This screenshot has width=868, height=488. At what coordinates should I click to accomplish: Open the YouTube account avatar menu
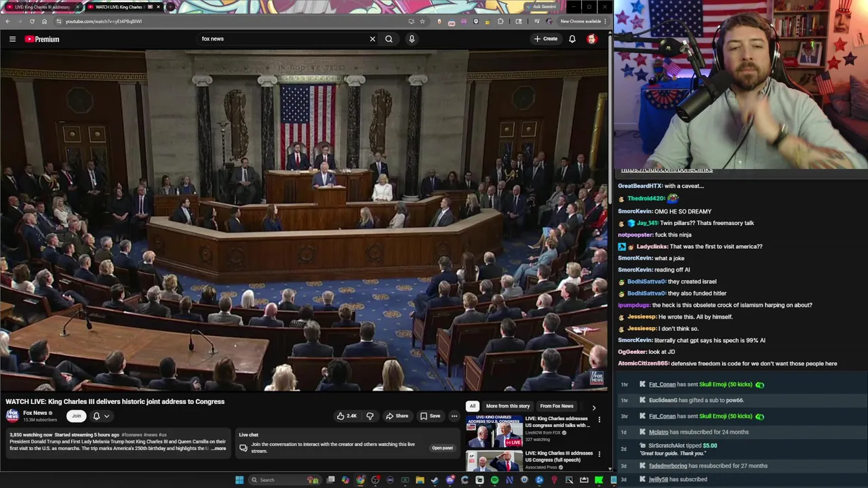(x=592, y=39)
